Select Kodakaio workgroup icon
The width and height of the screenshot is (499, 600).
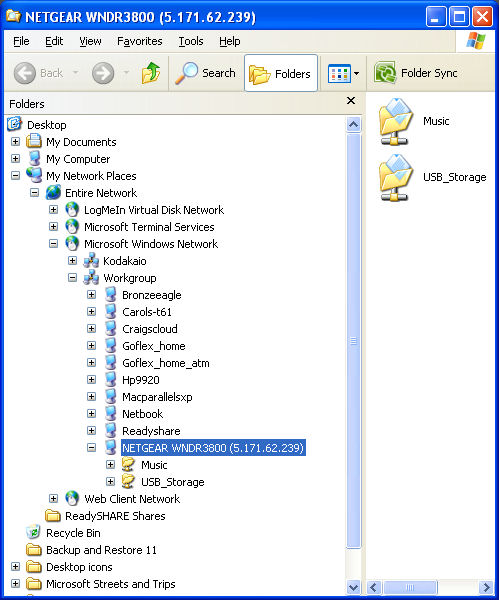[x=91, y=261]
